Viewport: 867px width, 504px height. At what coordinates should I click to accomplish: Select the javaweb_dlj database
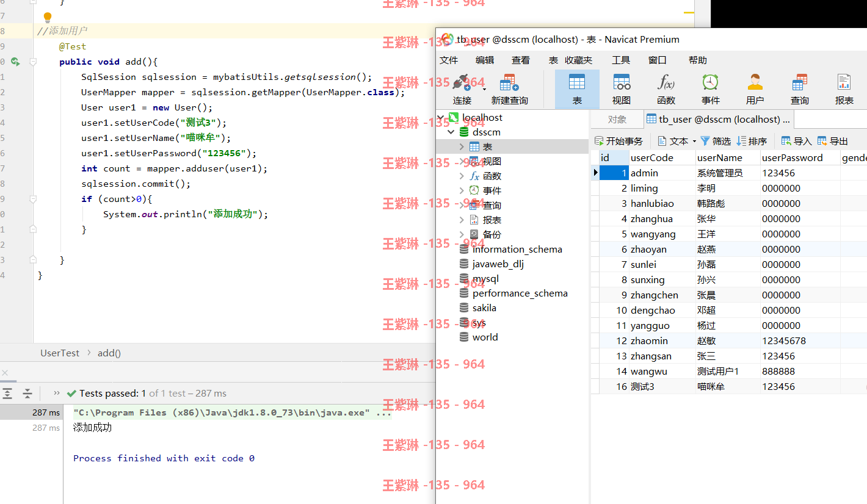coord(498,264)
